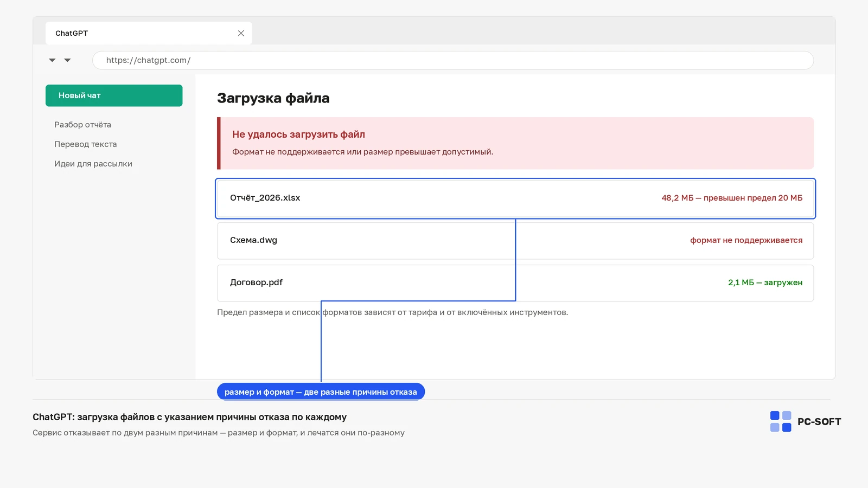Viewport: 868px width, 488px height.
Task: Click the PC-SOFT logo icon
Action: [781, 421]
